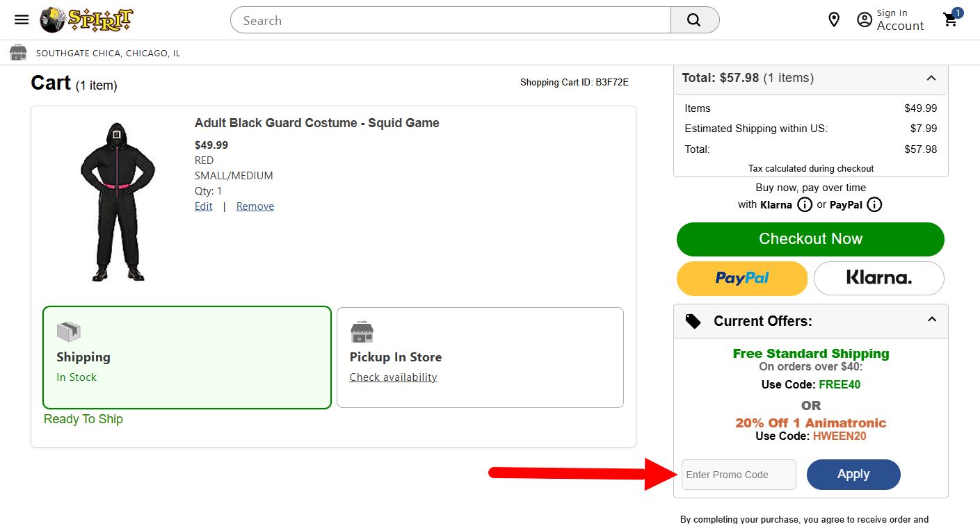Check availability for store pickup
This screenshot has width=980, height=524.
393,377
